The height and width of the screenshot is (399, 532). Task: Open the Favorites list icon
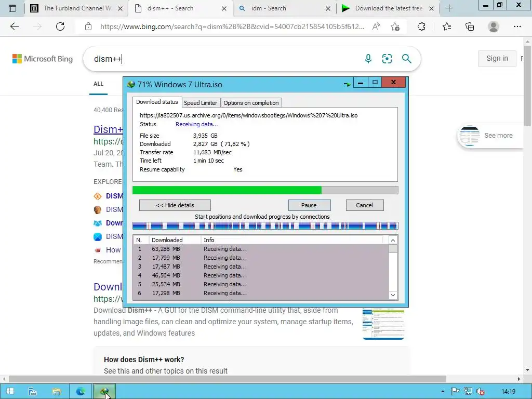[x=446, y=26]
